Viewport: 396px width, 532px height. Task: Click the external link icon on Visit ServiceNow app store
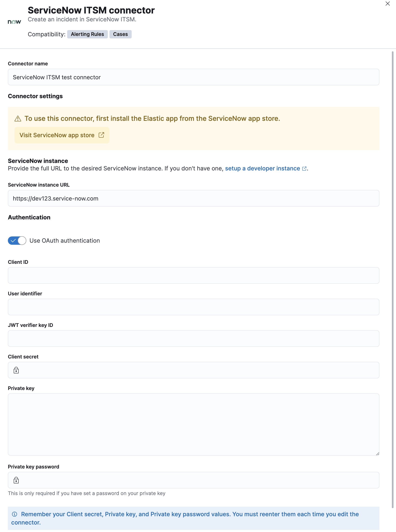[x=101, y=135]
